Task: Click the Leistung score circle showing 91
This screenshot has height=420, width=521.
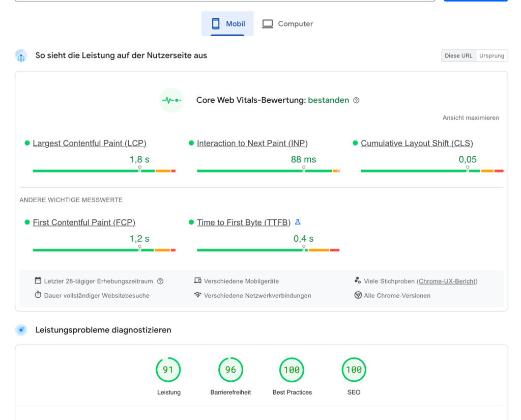Action: point(168,370)
